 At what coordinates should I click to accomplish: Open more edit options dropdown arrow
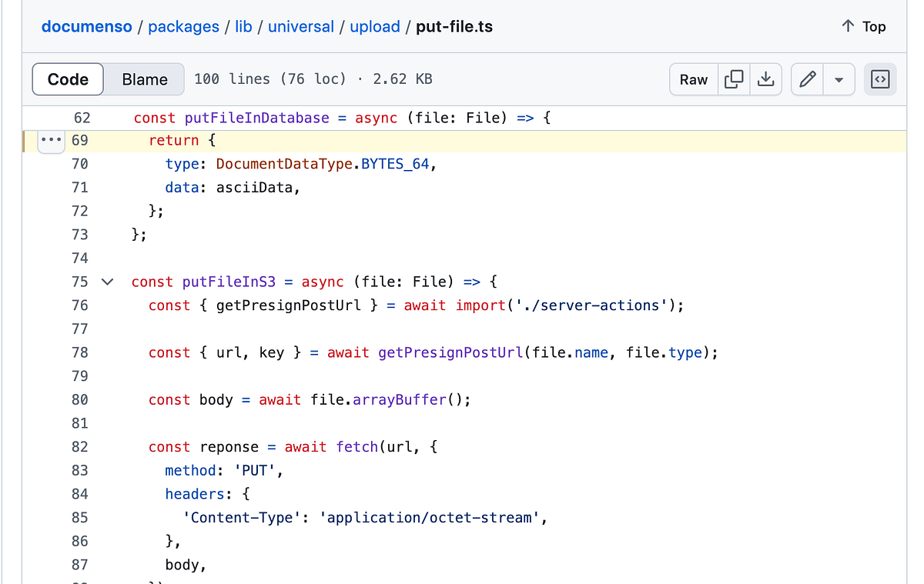click(839, 79)
